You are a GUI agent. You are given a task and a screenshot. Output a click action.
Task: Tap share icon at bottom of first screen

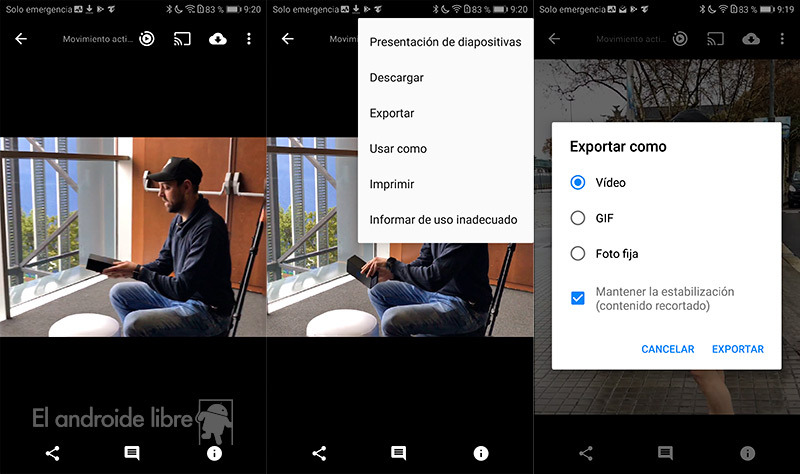[x=53, y=453]
